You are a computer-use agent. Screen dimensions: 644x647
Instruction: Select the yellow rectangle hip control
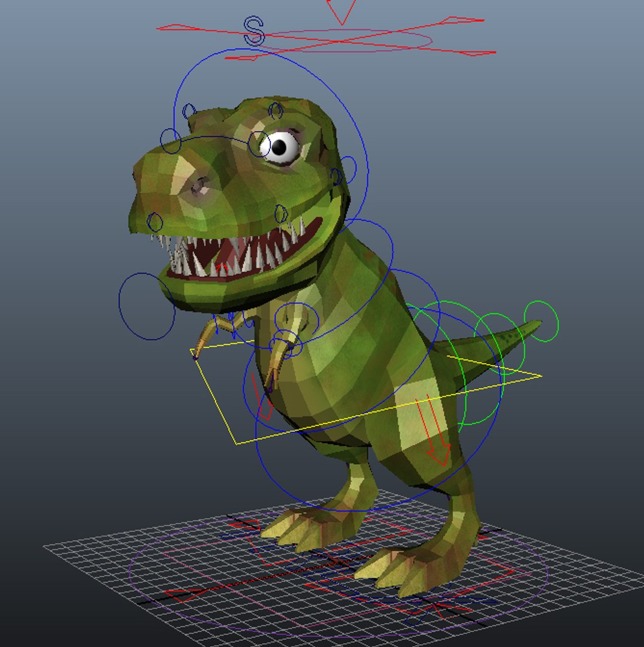click(365, 392)
